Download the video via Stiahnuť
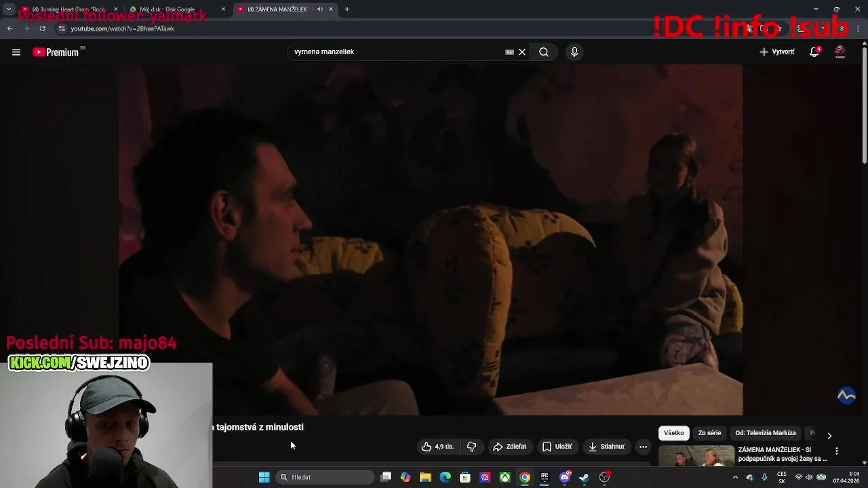868x488 pixels. (x=606, y=447)
